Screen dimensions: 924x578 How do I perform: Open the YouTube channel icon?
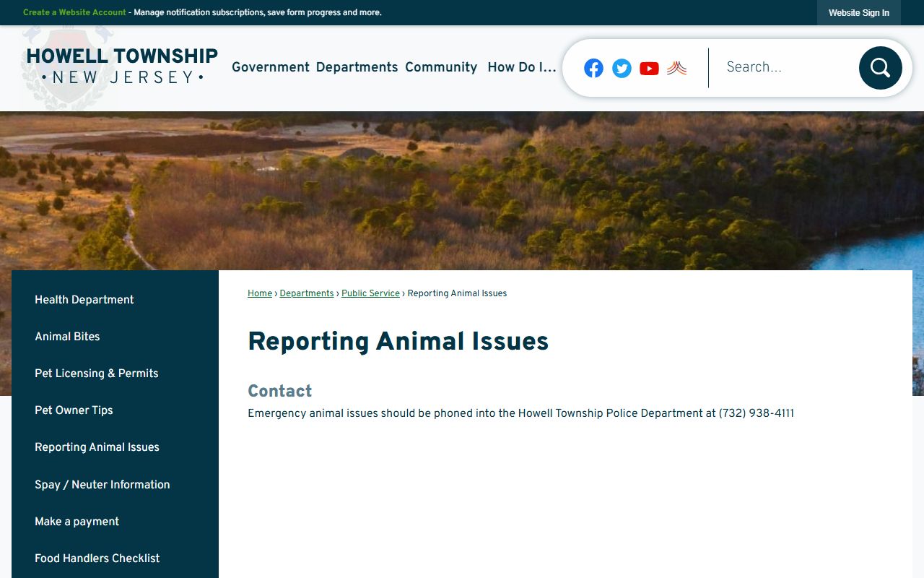pyautogui.click(x=649, y=68)
